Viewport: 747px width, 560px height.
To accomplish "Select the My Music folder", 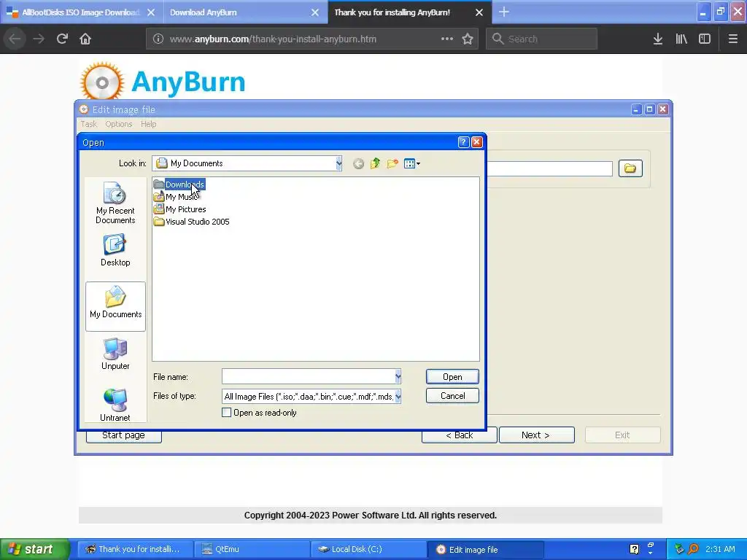I will 176,197.
